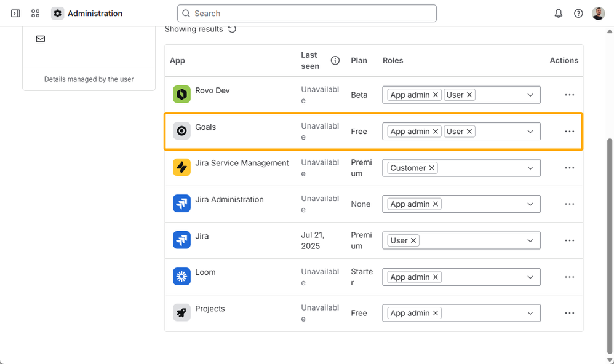614x364 pixels.
Task: Expand the Jira roles dropdown
Action: (530, 240)
